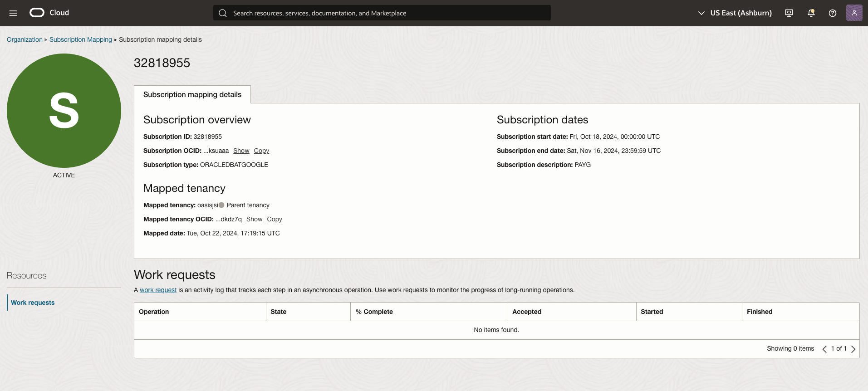
Task: Show the Mapped tenancy OCID
Action: (x=254, y=219)
